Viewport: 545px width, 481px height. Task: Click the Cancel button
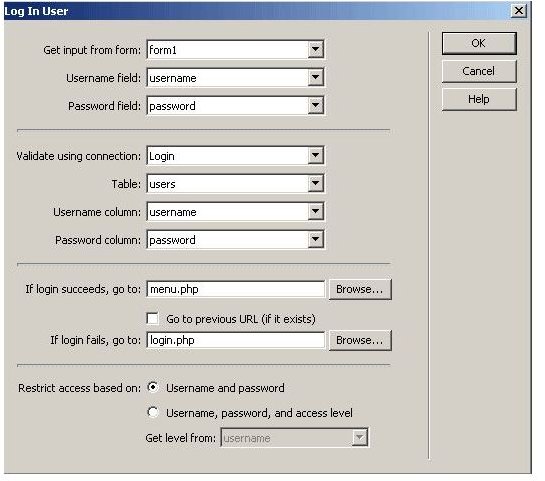[x=479, y=71]
